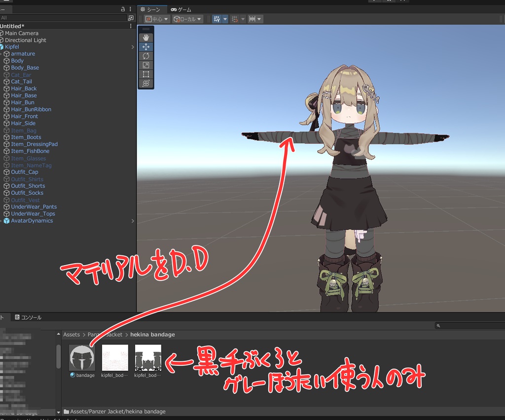Open grid visibility dropdown arrow
The image size is (505, 420).
tap(225, 19)
